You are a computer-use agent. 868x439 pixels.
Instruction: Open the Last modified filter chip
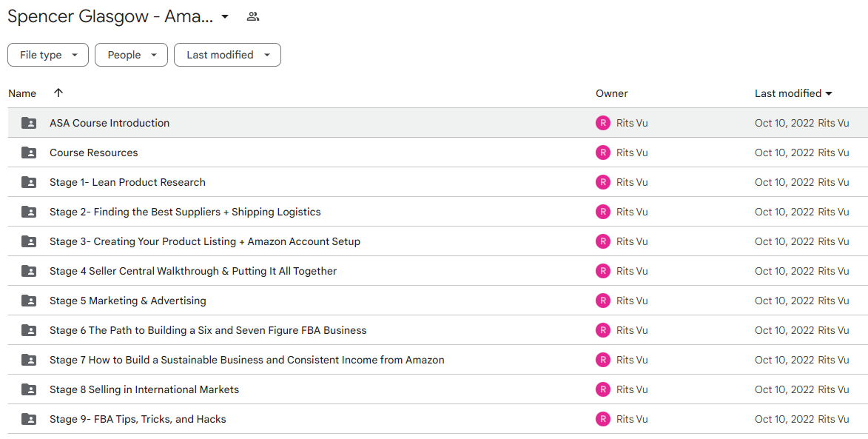[x=227, y=55]
